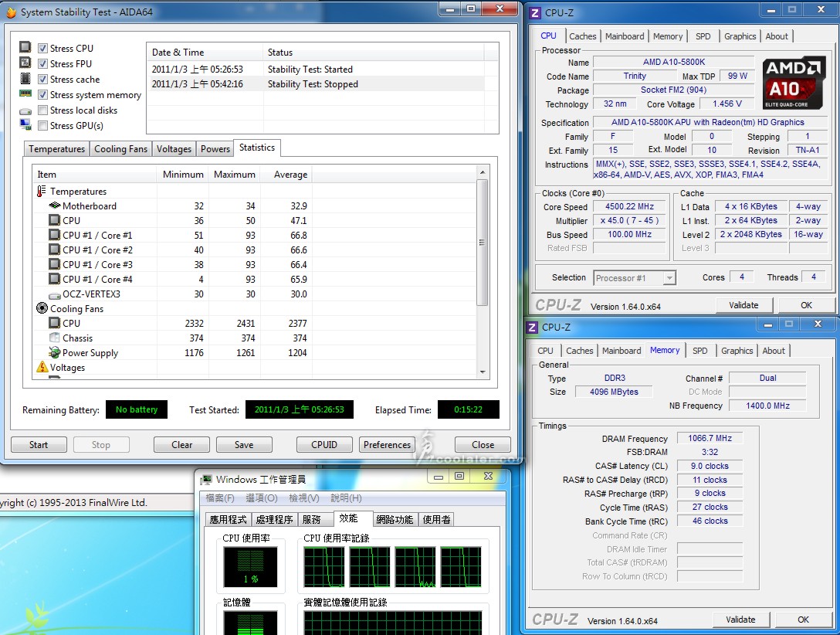This screenshot has height=635, width=840.
Task: Click the memory stick icon beside Stress system memory
Action: coord(25,93)
